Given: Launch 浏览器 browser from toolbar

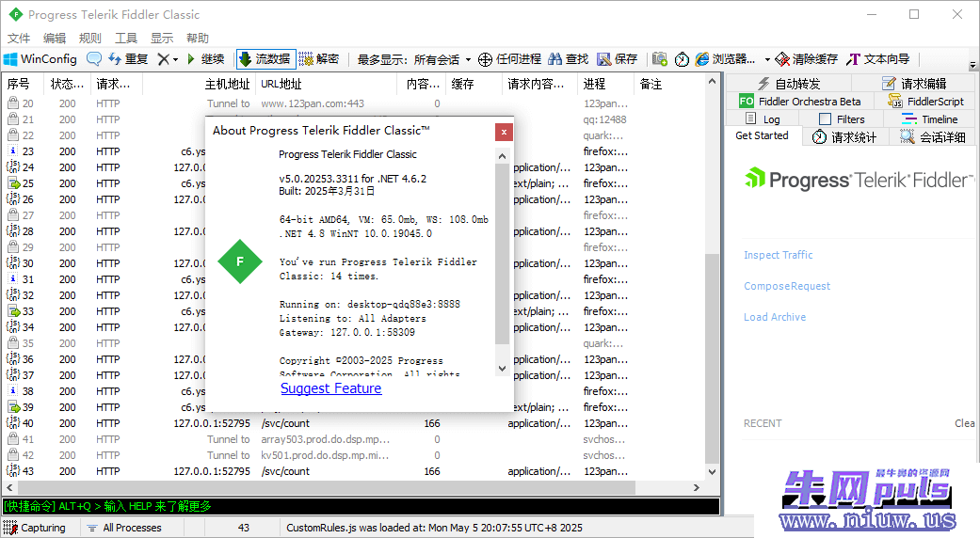Looking at the screenshot, I should [725, 59].
